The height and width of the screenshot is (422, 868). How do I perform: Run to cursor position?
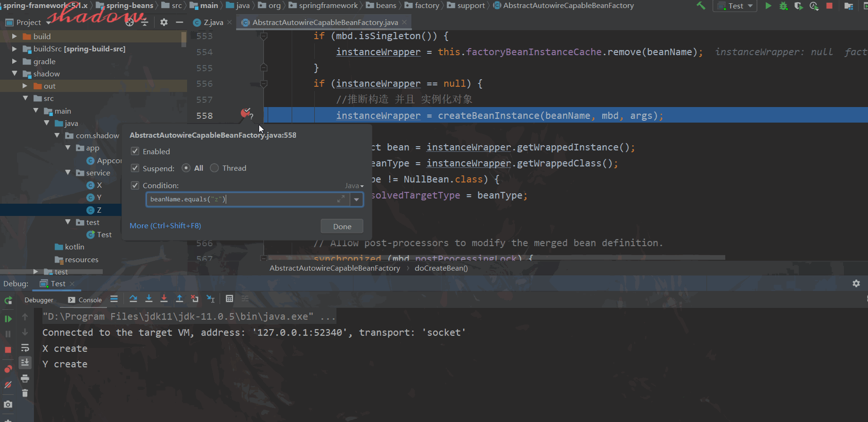211,298
